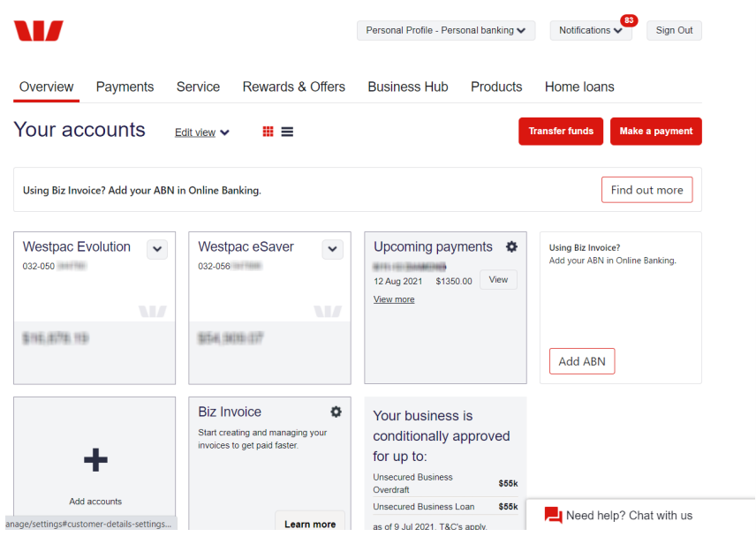
Task: Open Upcoming payments settings gear
Action: 511,247
